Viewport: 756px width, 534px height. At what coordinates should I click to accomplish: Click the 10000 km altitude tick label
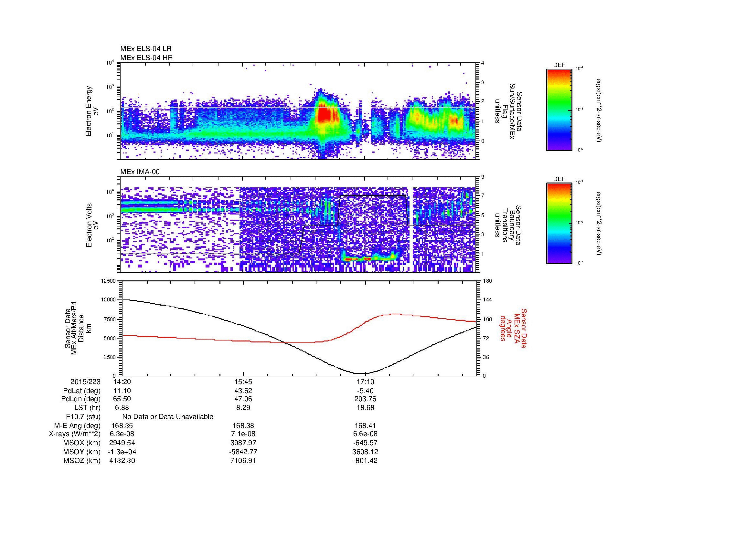pyautogui.click(x=109, y=300)
